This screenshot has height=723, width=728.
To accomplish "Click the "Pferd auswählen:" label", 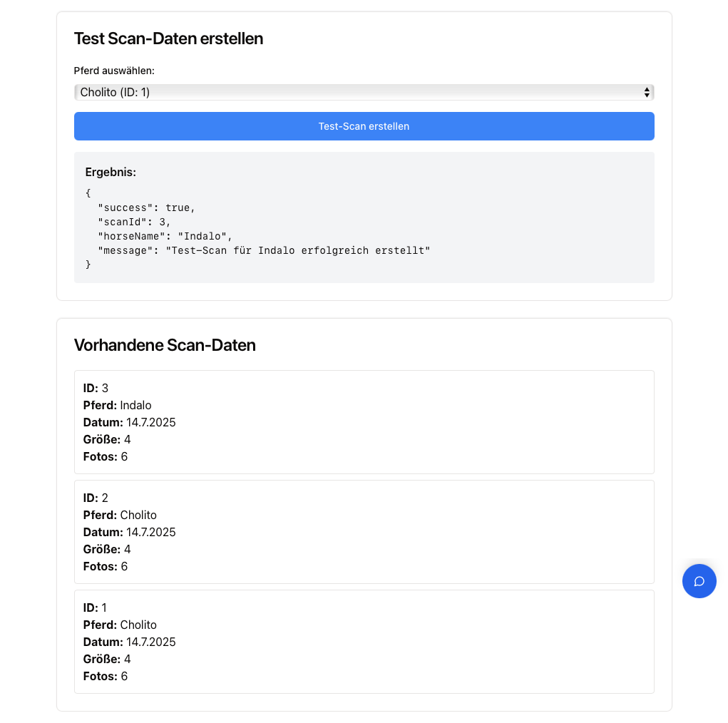I will pos(114,71).
